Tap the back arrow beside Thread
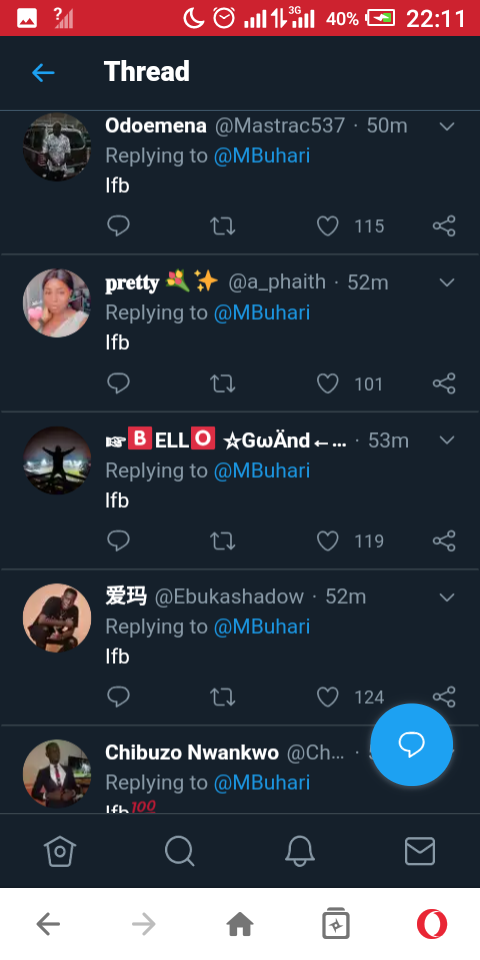This screenshot has height=960, width=480. pyautogui.click(x=43, y=73)
